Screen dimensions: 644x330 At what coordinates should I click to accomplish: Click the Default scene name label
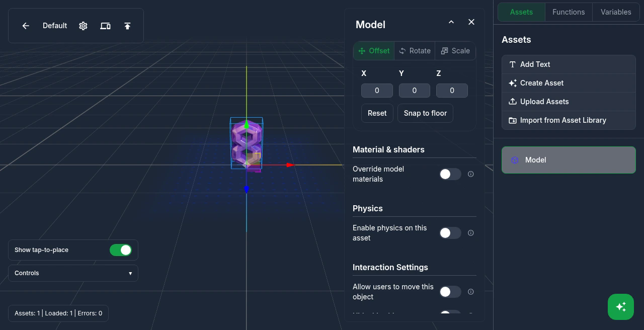tap(55, 26)
